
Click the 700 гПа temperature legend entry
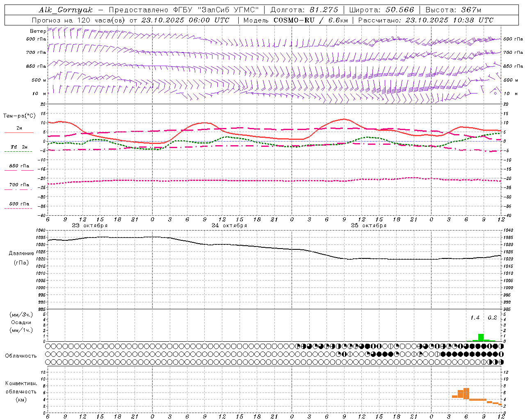[x=19, y=185]
